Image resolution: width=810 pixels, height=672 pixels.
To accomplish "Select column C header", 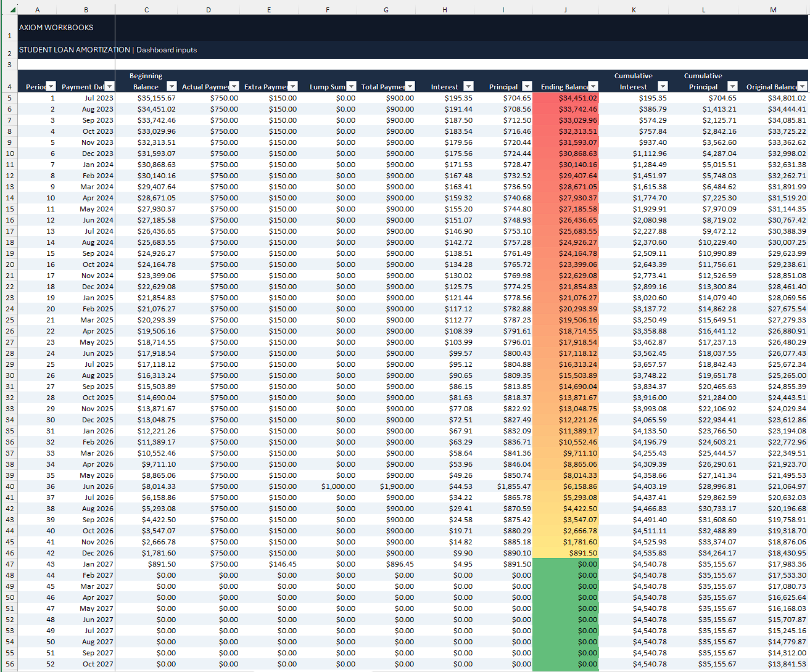I will [146, 10].
